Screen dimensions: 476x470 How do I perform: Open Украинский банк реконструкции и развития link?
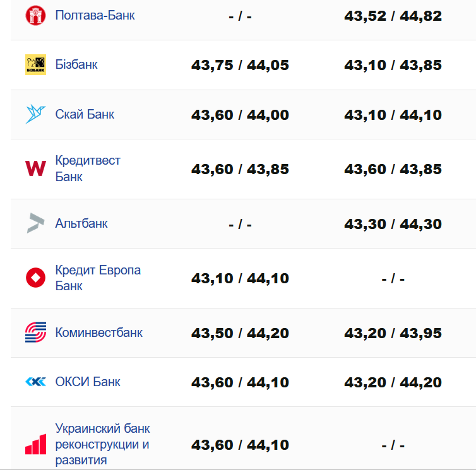point(102,444)
